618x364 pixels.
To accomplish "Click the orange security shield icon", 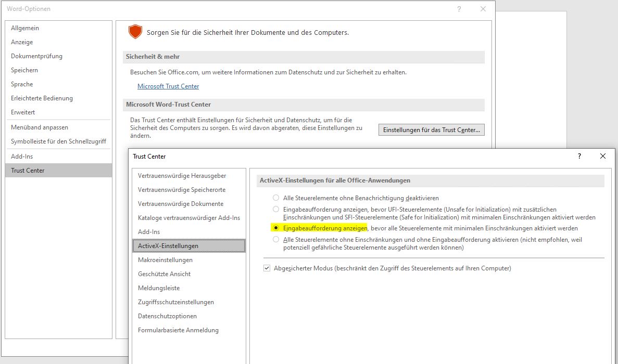I will coord(135,32).
